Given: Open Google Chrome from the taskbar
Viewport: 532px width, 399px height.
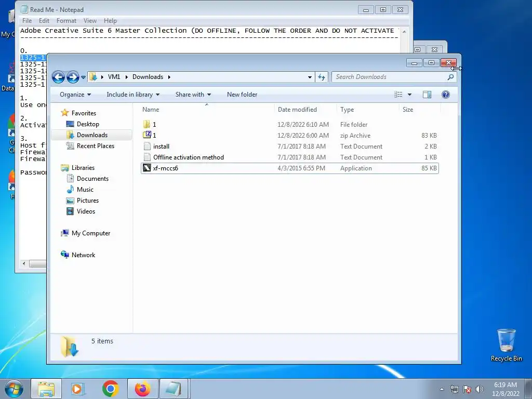Looking at the screenshot, I should (110, 389).
